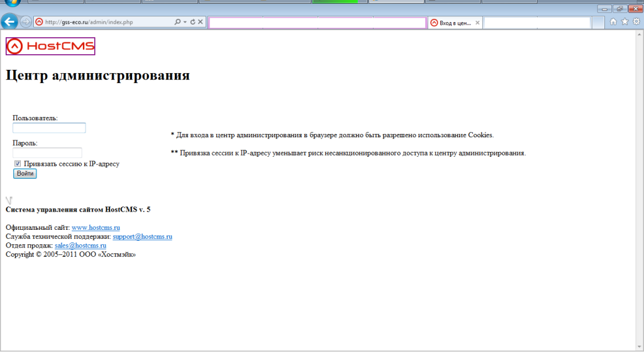
Task: Focus the 'Пользователь' username field
Action: (x=49, y=128)
